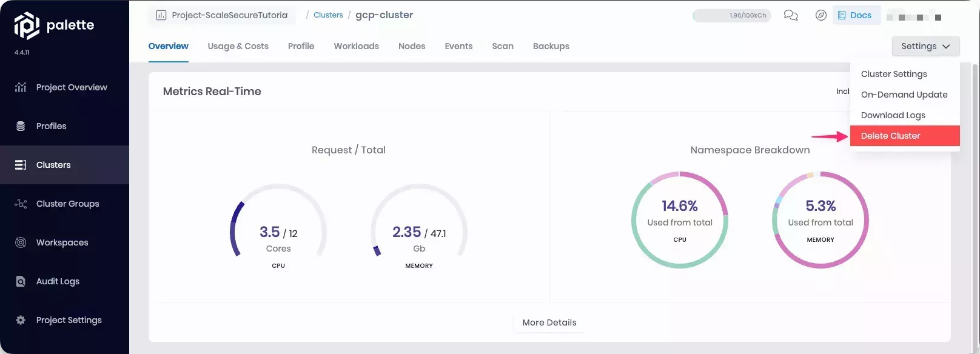Screen dimensions: 980x354
Task: Click the 14.6% CPU namespace donut chart
Action: pyautogui.click(x=680, y=220)
